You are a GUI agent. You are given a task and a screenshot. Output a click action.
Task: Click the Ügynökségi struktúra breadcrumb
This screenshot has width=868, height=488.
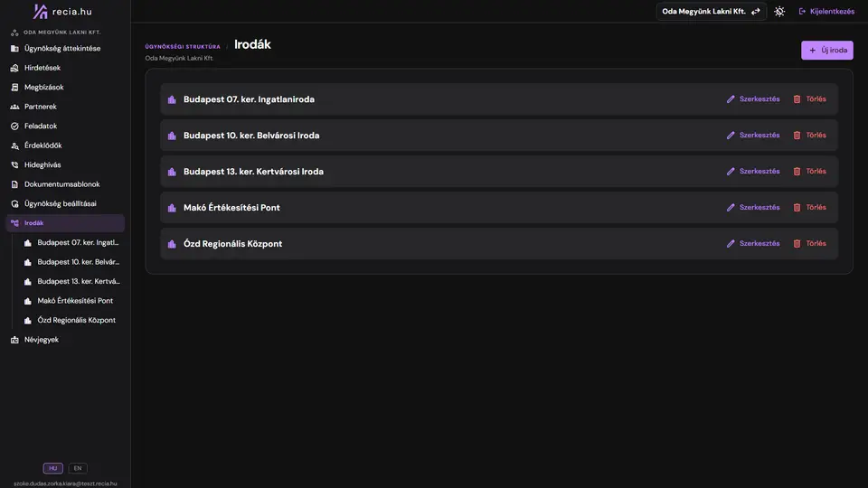point(183,46)
